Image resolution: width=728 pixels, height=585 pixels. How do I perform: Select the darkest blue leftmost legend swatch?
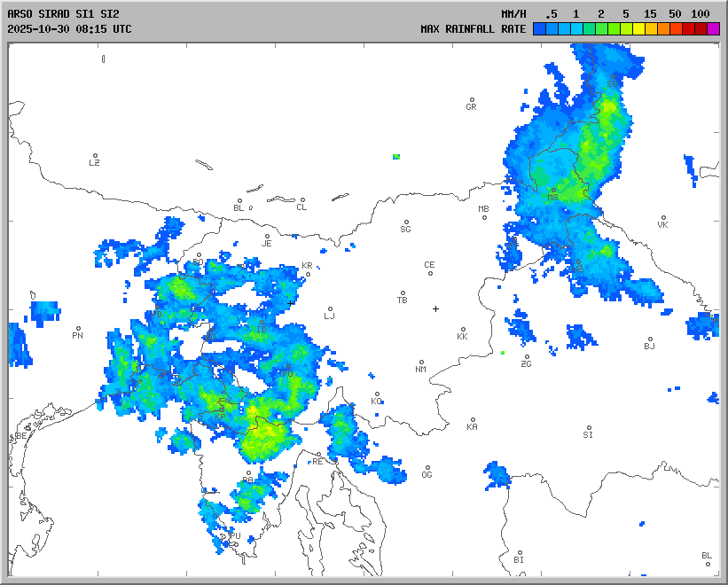[x=539, y=29]
